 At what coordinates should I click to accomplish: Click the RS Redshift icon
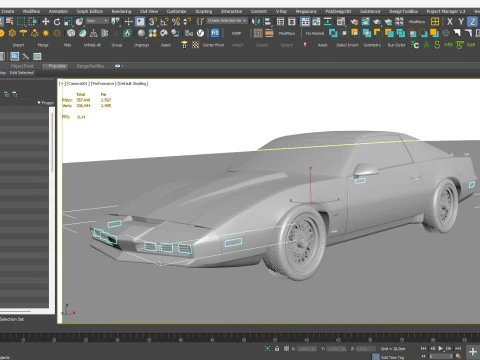click(215, 33)
